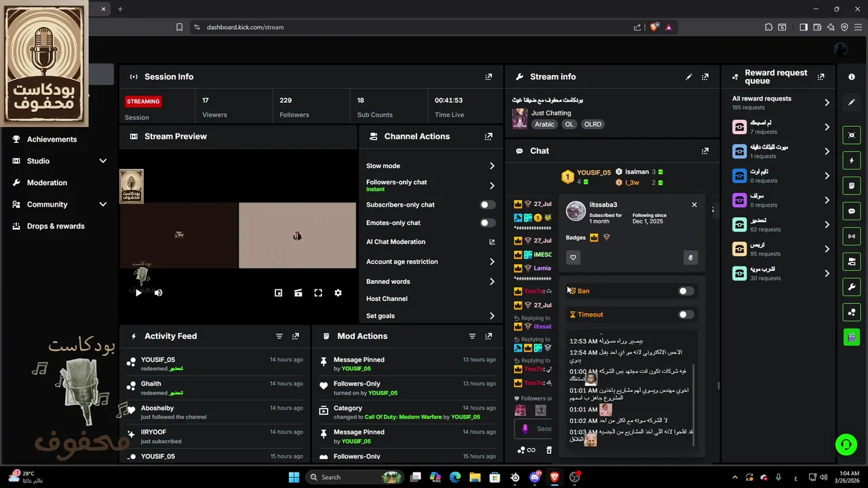Open Activity Feed filter options
868x488 pixels.
pyautogui.click(x=279, y=336)
